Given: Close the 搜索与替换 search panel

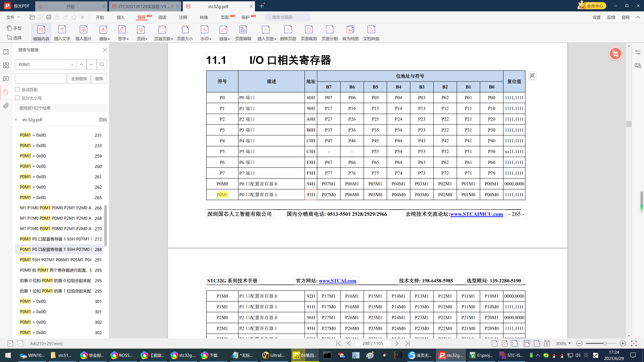Looking at the screenshot, I should [105, 50].
